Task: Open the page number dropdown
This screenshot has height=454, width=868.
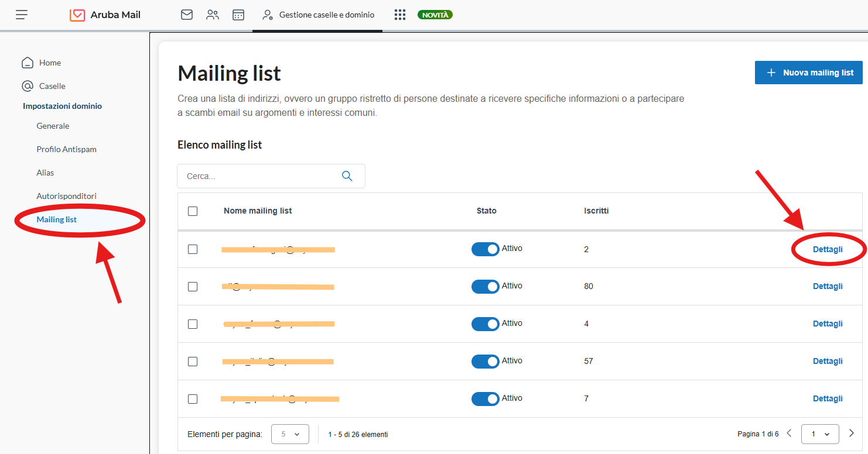Action: pyautogui.click(x=820, y=434)
